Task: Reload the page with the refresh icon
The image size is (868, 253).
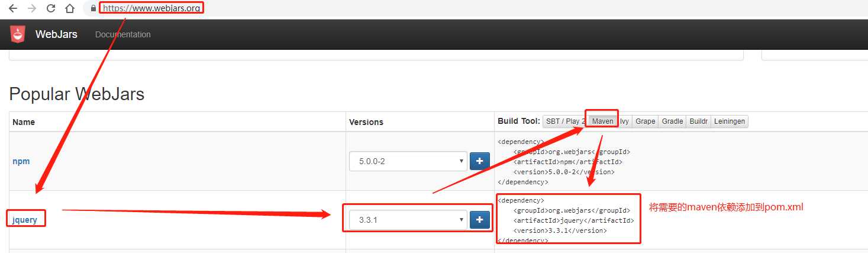Action: (51, 8)
